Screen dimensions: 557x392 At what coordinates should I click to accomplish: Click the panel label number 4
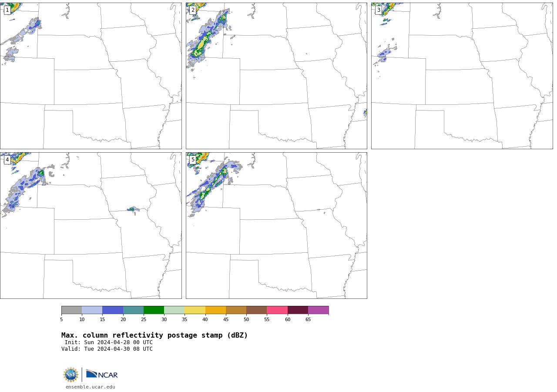7,160
